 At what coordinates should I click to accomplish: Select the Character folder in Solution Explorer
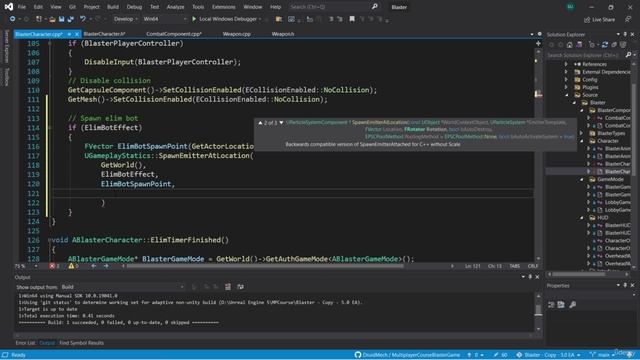click(608, 141)
